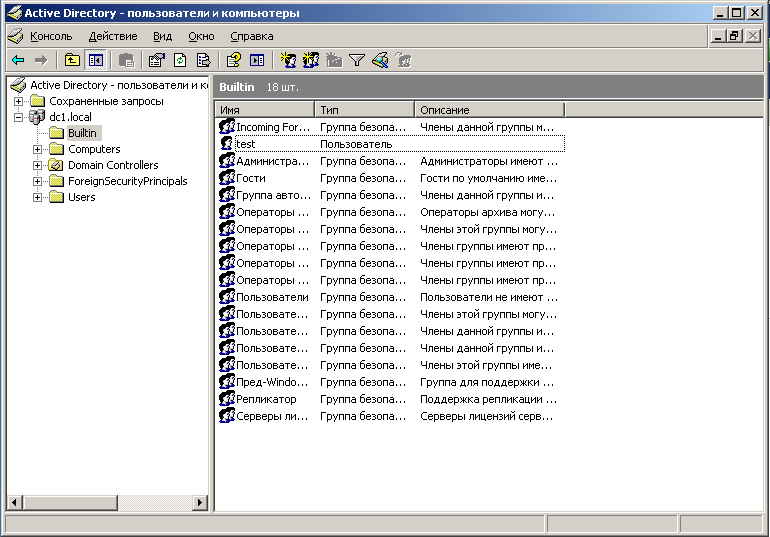Select ForeignSecurityPrincipals in the tree

click(128, 181)
